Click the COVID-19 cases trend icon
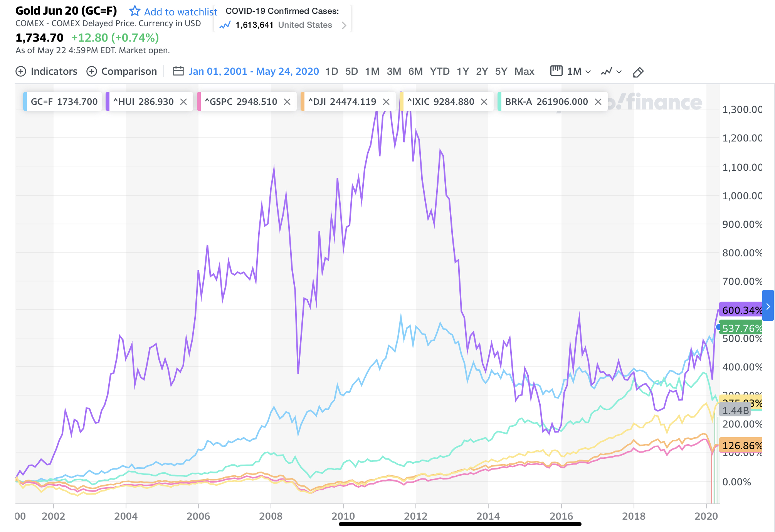Viewport: 775px width, 532px height. pyautogui.click(x=225, y=25)
